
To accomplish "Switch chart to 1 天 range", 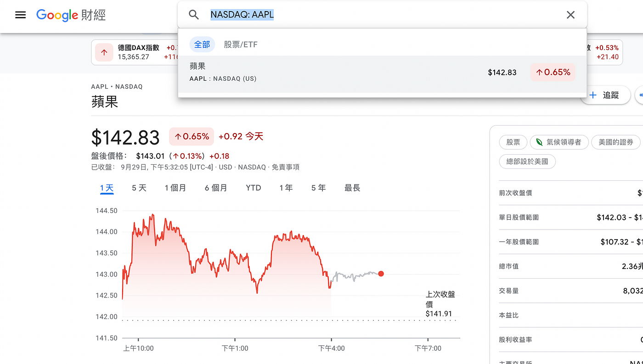I will [107, 188].
